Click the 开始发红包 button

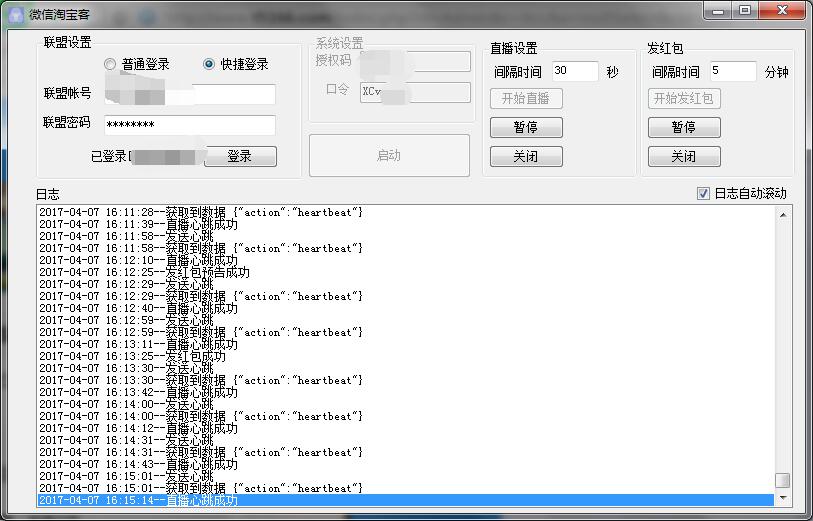(x=684, y=98)
